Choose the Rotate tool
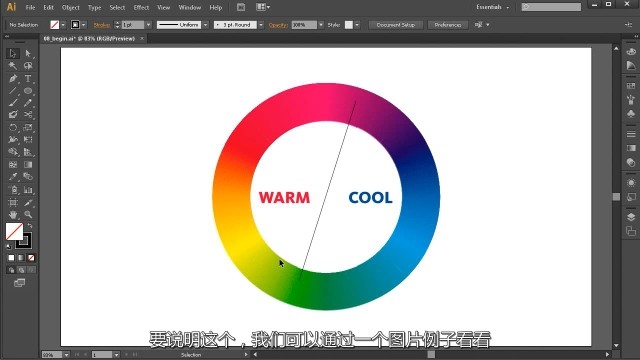The height and width of the screenshot is (360, 640). pyautogui.click(x=13, y=127)
